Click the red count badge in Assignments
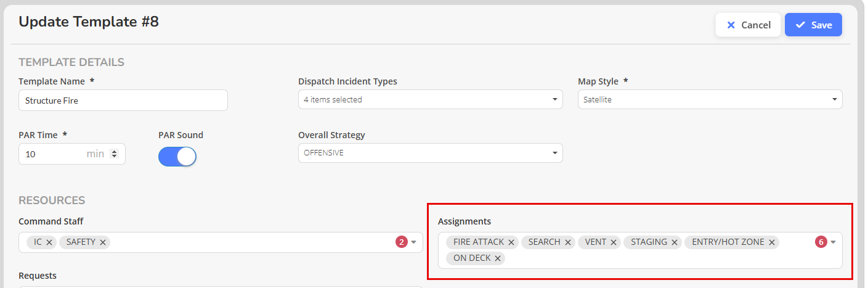This screenshot has width=868, height=288. point(821,242)
